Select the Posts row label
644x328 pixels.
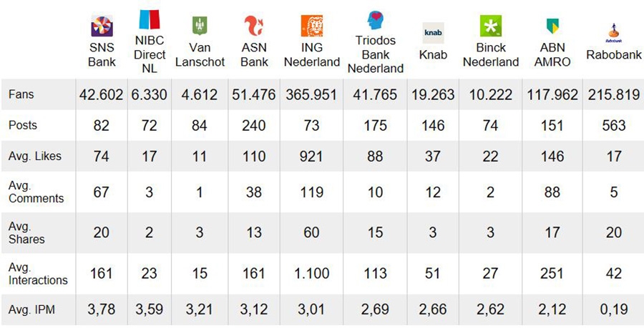pos(23,125)
